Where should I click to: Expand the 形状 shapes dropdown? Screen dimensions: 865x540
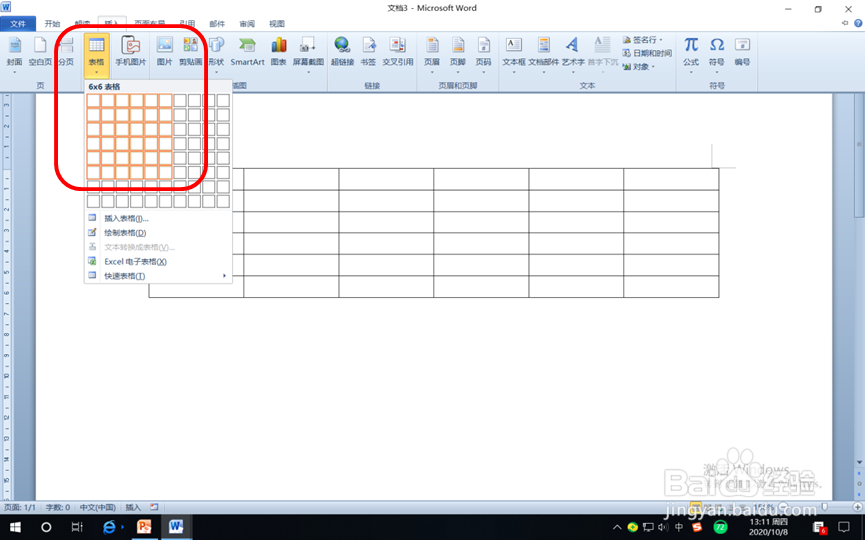point(216,72)
